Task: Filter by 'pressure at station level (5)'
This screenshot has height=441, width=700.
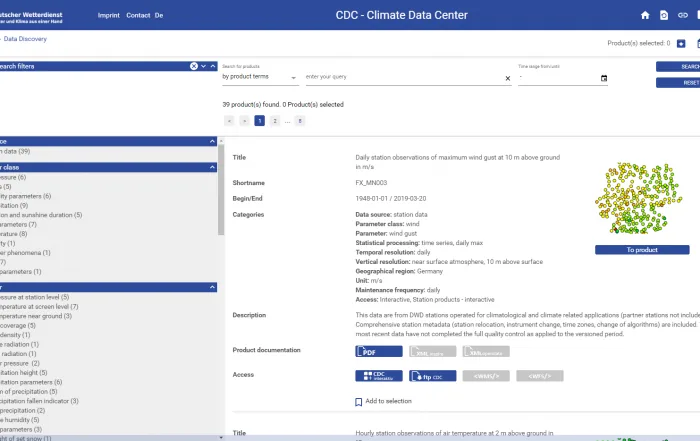Action: tap(34, 297)
